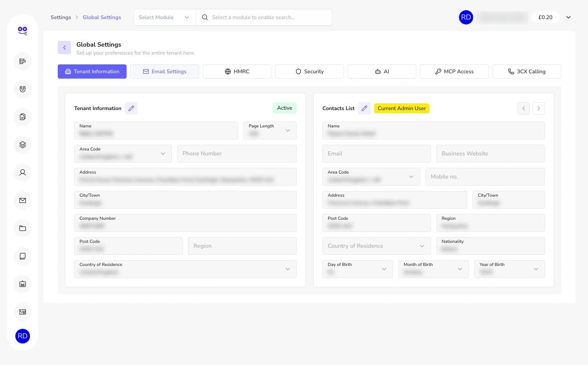Open the magnet icon in sidebar
Screen dimensions: 588x365
23,89
